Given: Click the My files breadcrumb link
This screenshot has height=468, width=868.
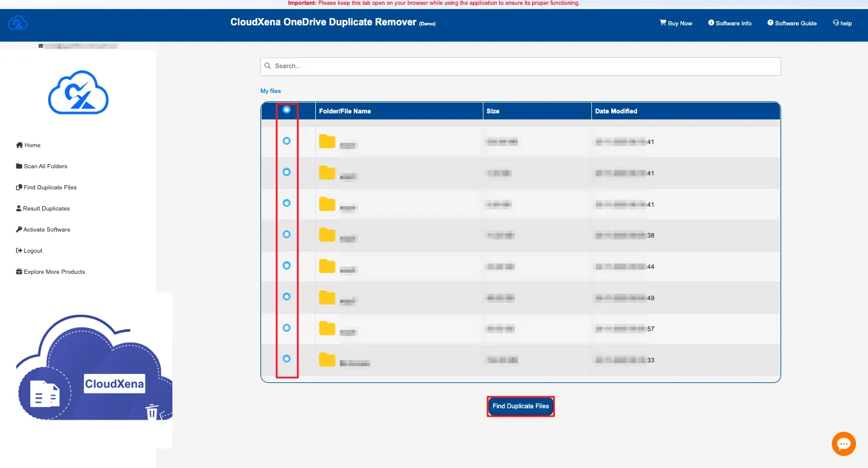Looking at the screenshot, I should 271,91.
